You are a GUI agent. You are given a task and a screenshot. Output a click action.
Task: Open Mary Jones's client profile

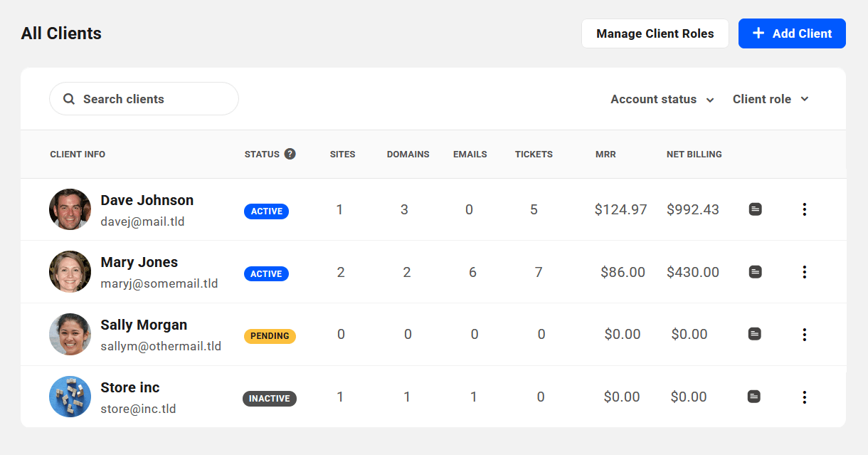[139, 262]
